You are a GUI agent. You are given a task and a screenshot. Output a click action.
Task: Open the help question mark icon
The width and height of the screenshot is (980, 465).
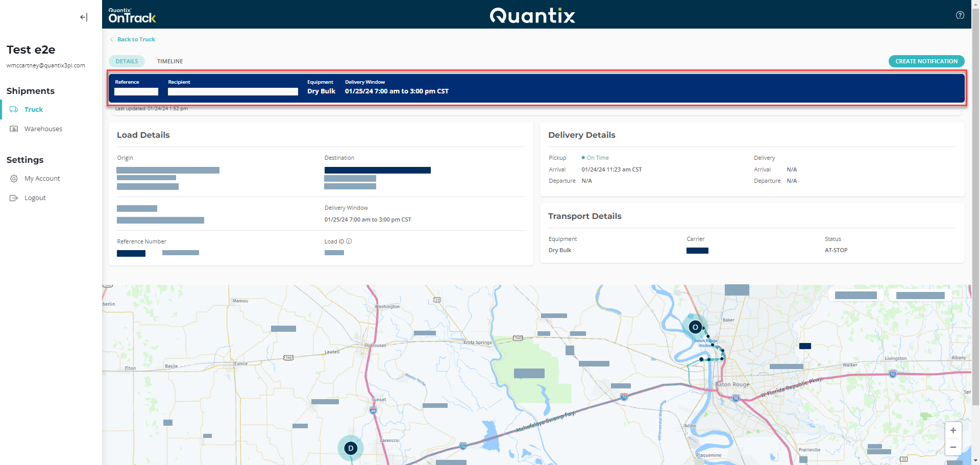[960, 15]
